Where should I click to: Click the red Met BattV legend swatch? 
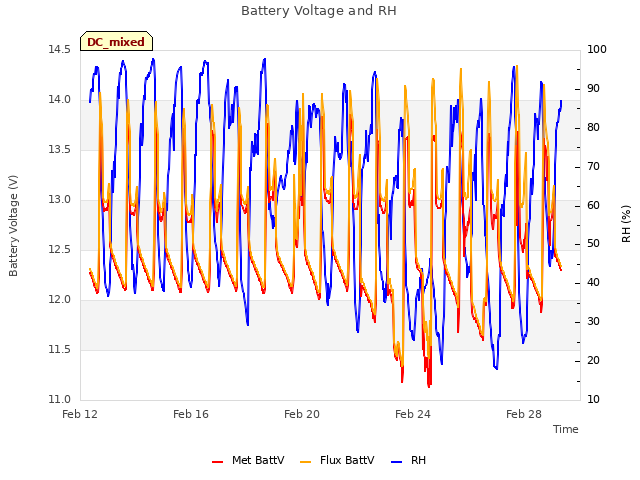[x=218, y=462]
